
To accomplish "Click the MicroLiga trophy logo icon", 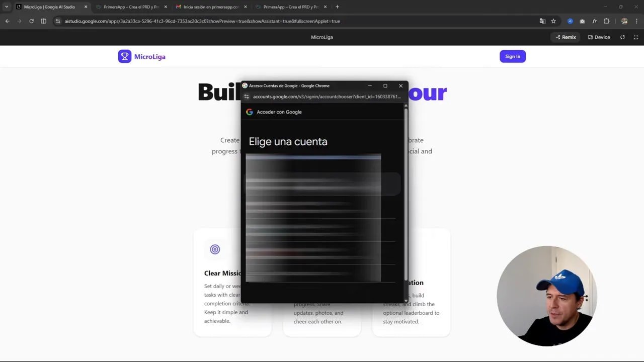I will 124,56.
